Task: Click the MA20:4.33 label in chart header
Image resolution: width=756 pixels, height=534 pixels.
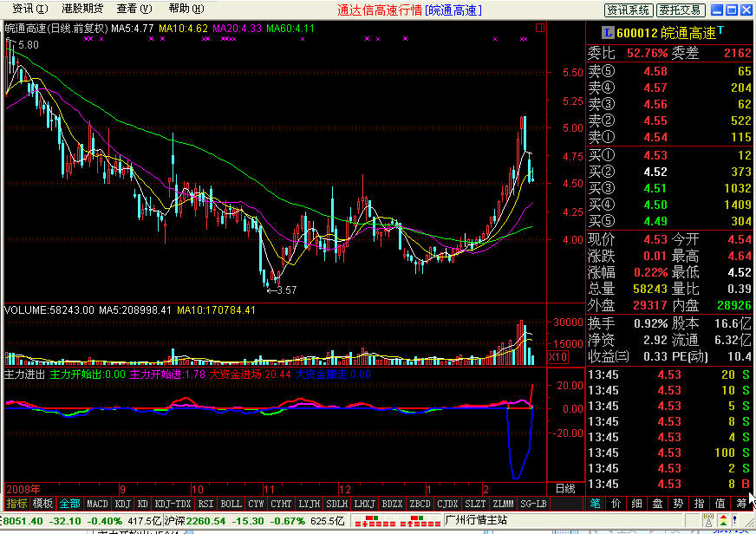Action: (x=237, y=29)
